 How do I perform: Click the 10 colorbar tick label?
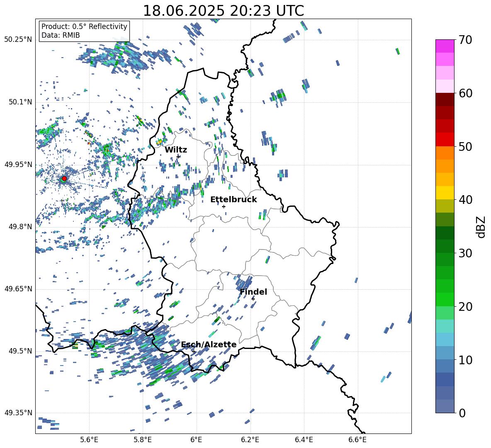[x=465, y=360]
